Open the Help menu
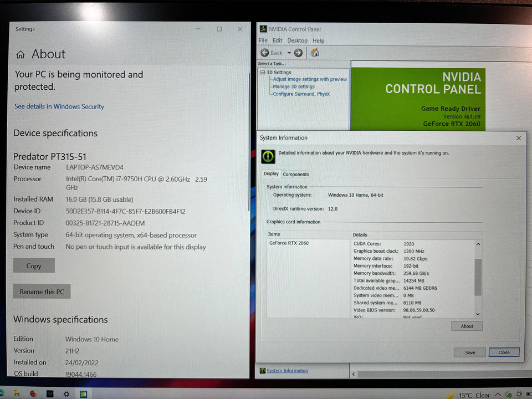This screenshot has width=532, height=399. (319, 40)
